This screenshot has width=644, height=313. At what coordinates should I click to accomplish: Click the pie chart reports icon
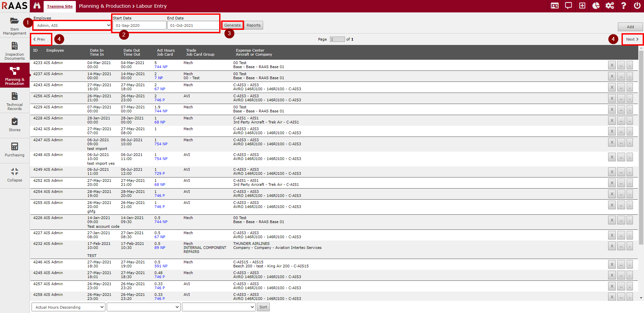click(x=596, y=6)
